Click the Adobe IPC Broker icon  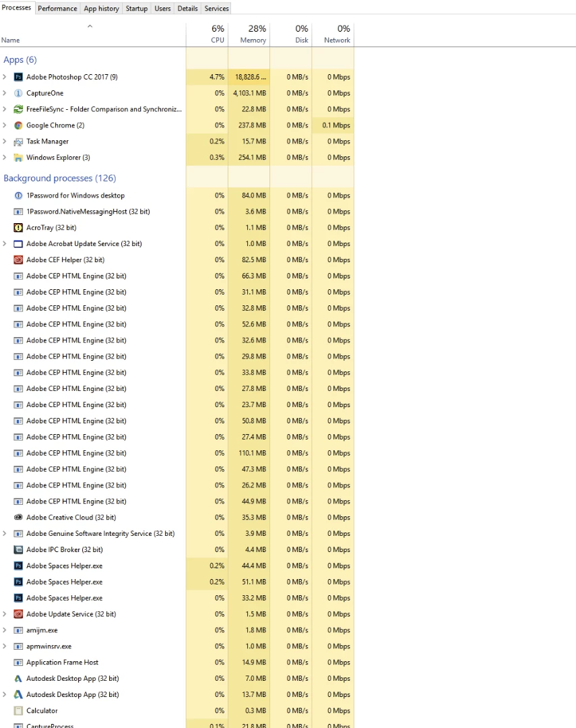coord(18,550)
